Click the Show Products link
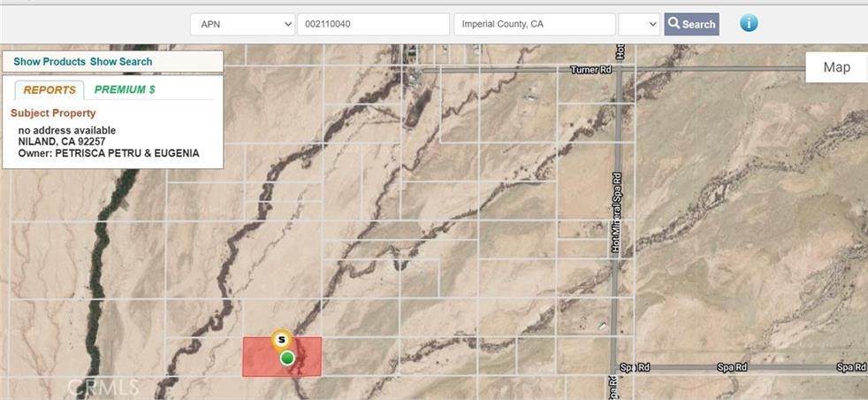The image size is (868, 400). (49, 61)
